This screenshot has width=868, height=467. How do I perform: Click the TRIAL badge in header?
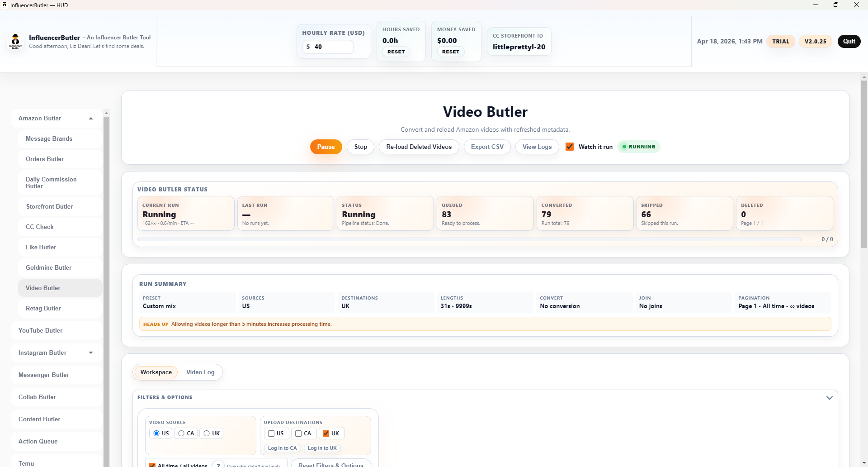click(x=780, y=41)
